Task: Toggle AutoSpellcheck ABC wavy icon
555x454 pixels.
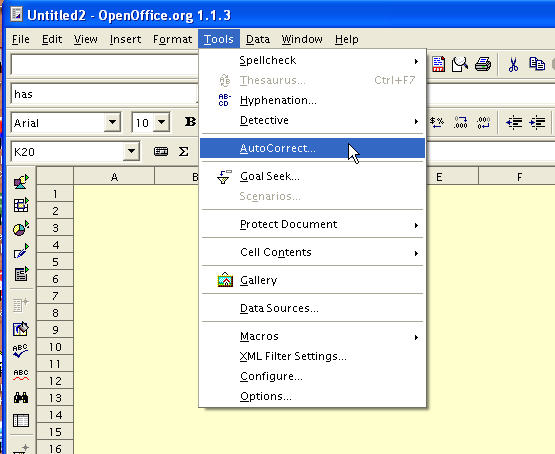Action: (x=21, y=375)
